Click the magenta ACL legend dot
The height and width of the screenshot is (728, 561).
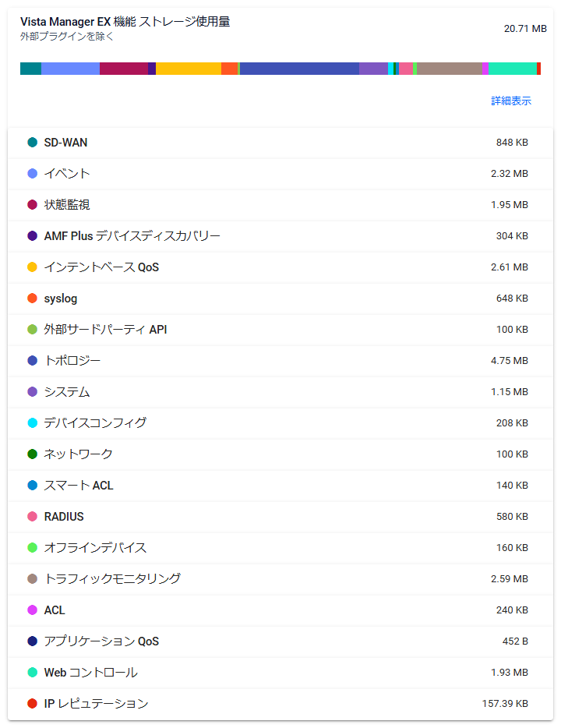[x=32, y=610]
